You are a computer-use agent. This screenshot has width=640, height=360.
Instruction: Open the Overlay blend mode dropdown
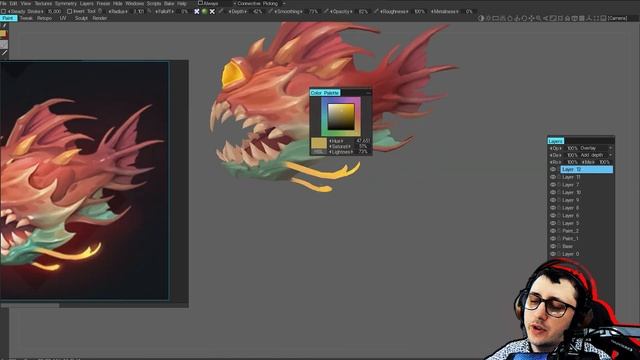pos(596,148)
